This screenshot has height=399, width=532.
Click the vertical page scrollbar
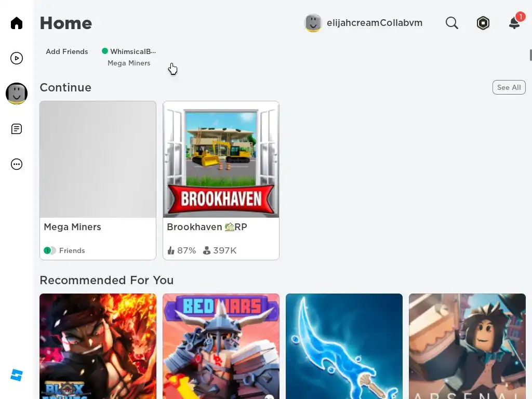tap(530, 55)
